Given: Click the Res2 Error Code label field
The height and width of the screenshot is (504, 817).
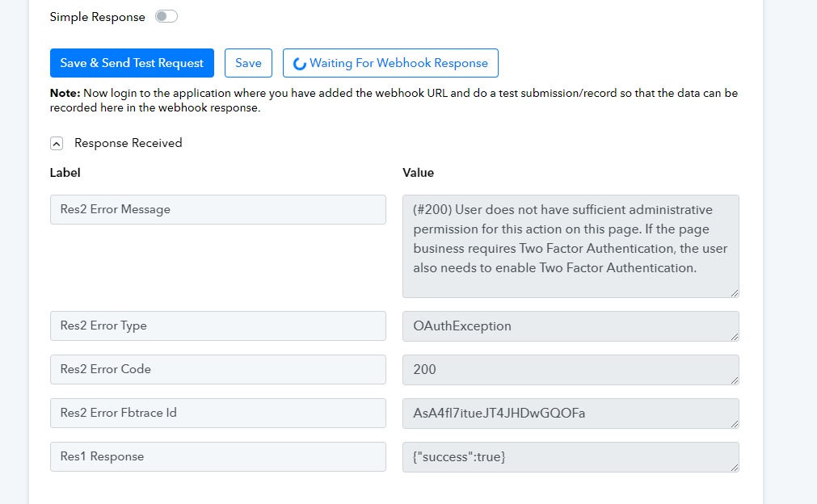Looking at the screenshot, I should 218,370.
